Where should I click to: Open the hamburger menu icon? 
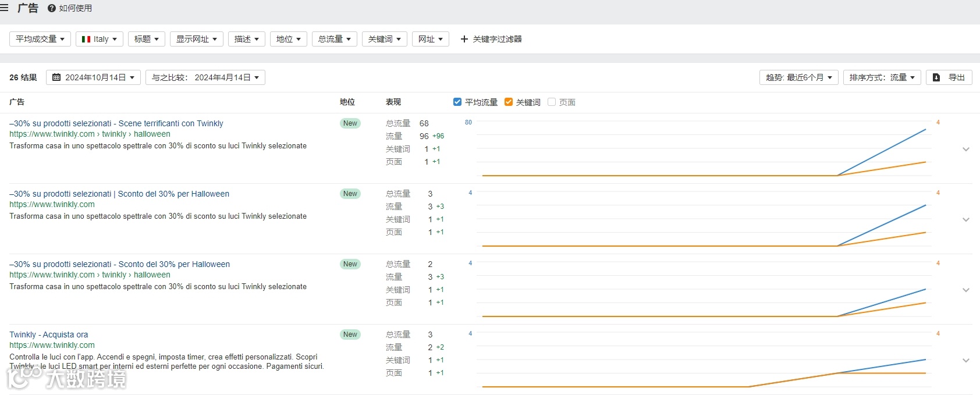[x=4, y=8]
